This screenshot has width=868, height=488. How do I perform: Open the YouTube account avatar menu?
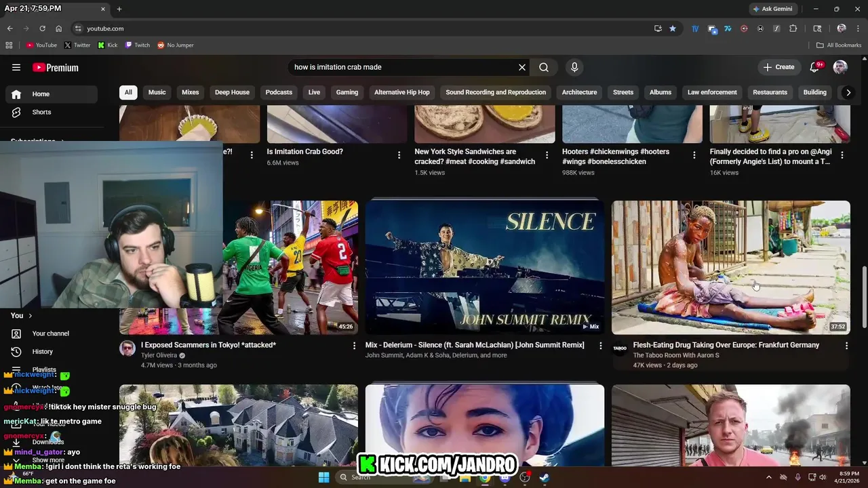[x=840, y=67]
